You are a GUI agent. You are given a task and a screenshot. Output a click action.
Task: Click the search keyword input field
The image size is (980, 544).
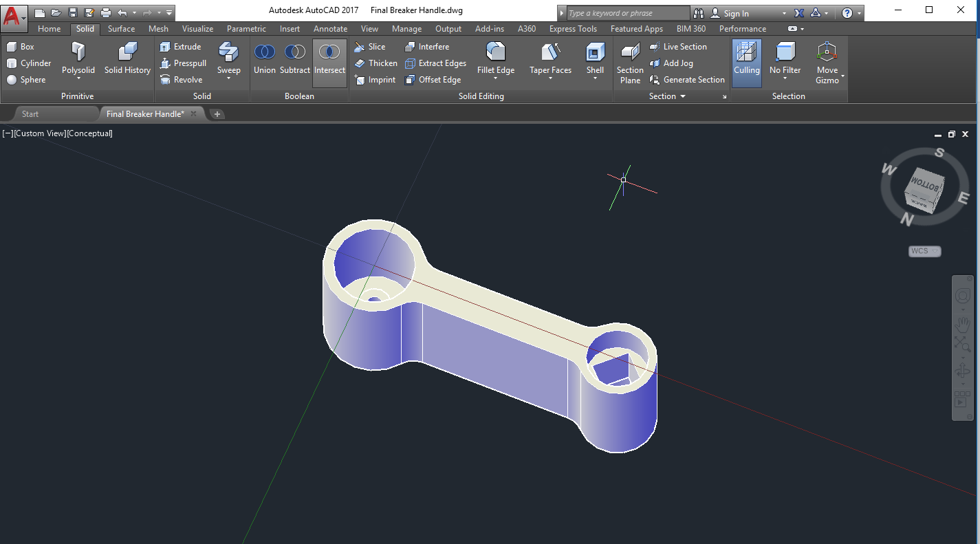(628, 13)
